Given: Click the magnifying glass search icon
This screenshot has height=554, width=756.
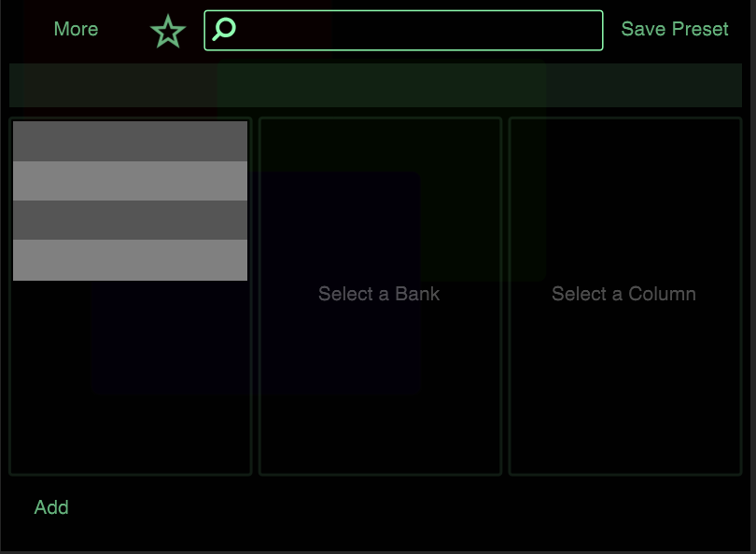Looking at the screenshot, I should point(224,30).
